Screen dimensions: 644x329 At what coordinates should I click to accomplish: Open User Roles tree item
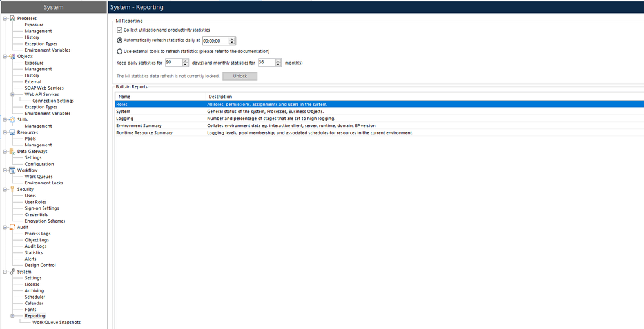(x=35, y=202)
